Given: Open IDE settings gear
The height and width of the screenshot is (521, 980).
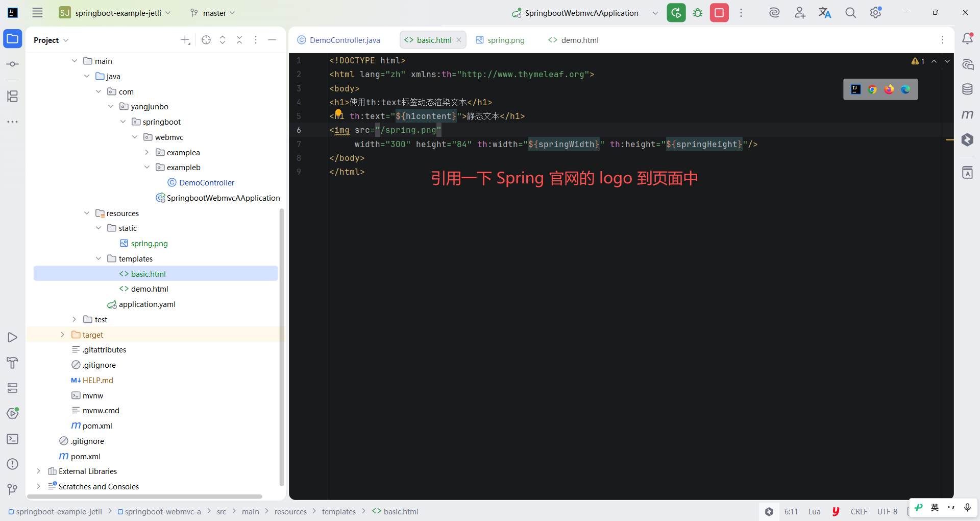Looking at the screenshot, I should click(x=876, y=13).
